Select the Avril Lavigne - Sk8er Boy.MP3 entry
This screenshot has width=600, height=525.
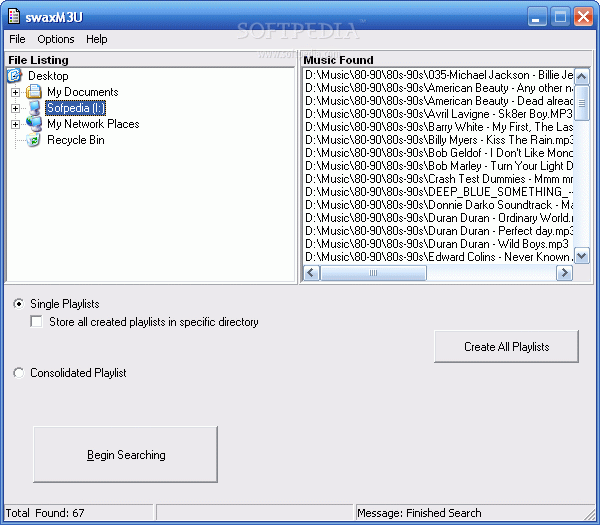(x=439, y=114)
